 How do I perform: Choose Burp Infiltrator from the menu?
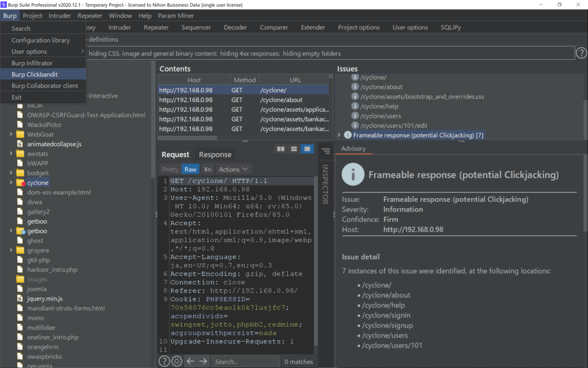pyautogui.click(x=43, y=63)
